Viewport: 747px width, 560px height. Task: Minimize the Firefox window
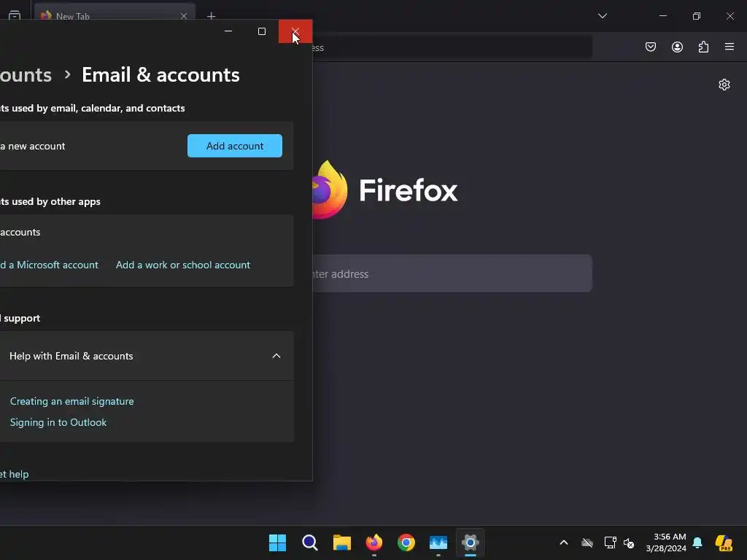point(662,16)
